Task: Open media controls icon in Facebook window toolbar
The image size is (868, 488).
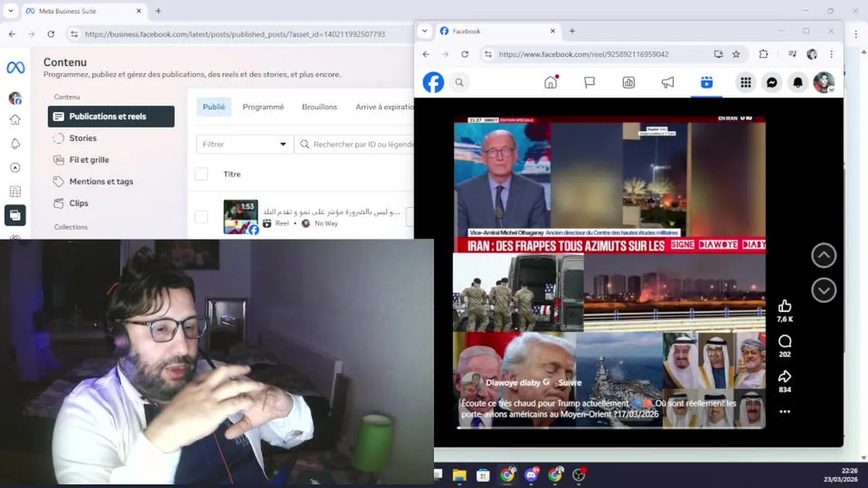Action: coord(791,54)
